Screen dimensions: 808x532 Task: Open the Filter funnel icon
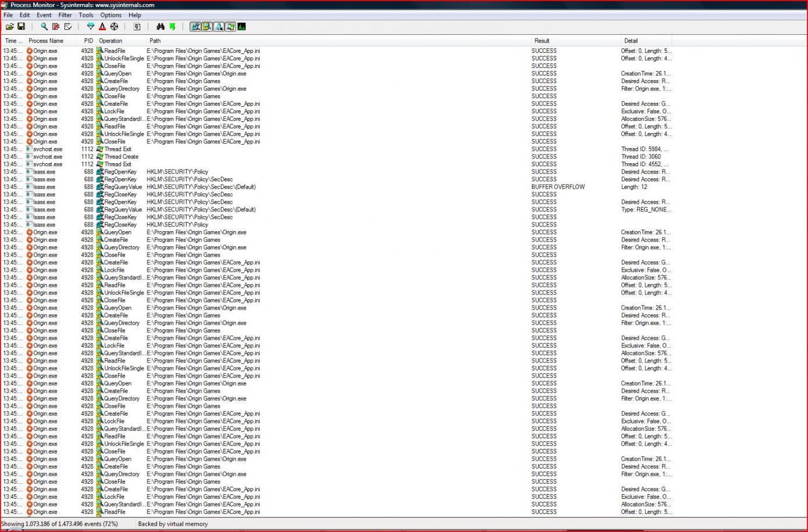[91, 27]
